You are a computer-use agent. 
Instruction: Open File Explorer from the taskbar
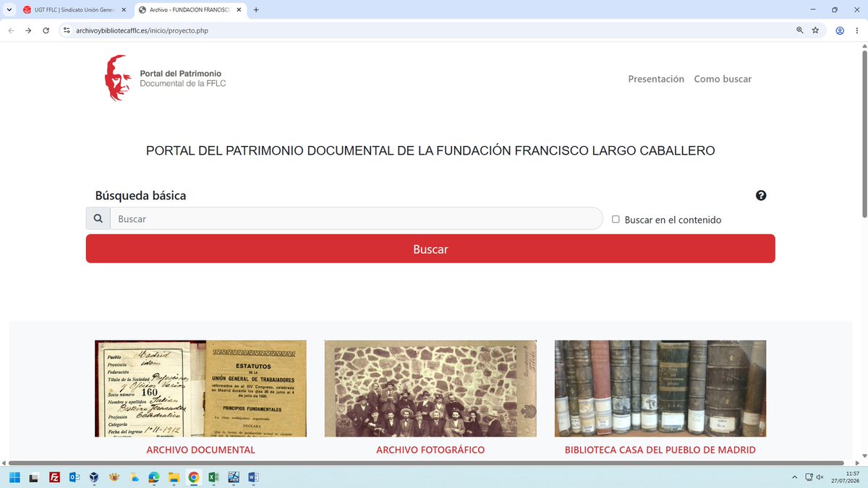(x=174, y=477)
